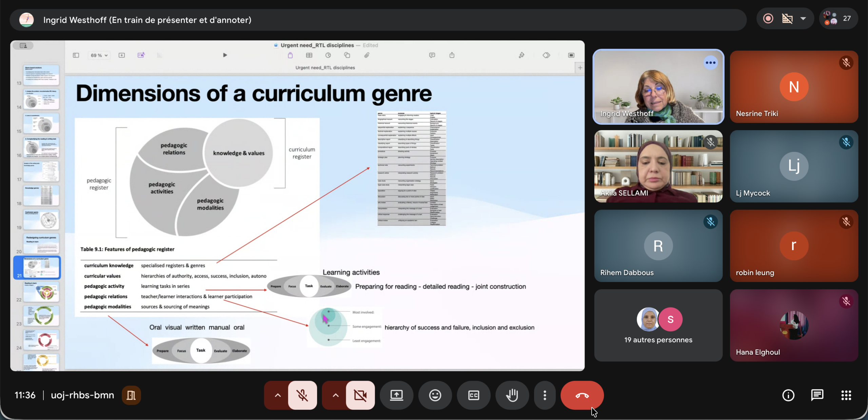Click the Akila SELLAMI video tile
The width and height of the screenshot is (868, 420).
[x=658, y=166]
